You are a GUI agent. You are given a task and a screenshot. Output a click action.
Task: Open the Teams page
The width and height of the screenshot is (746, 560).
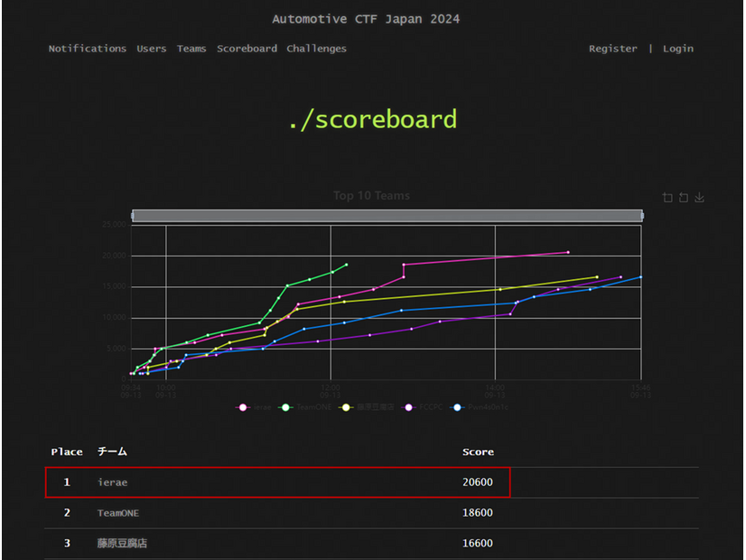pyautogui.click(x=191, y=49)
